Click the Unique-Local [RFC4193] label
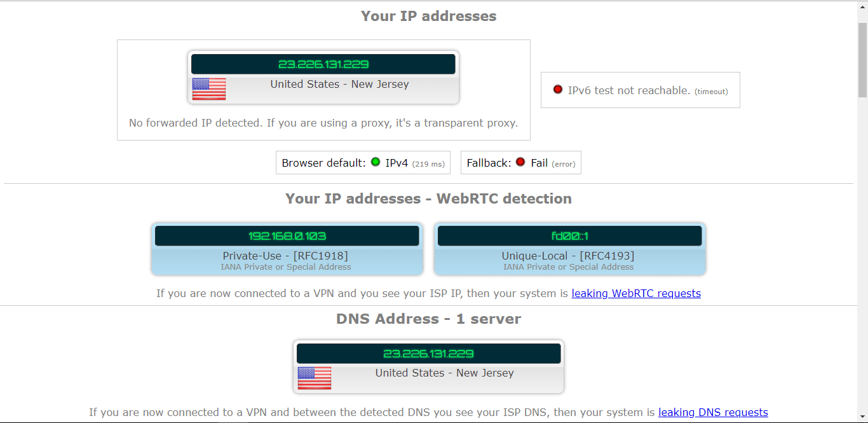The image size is (868, 423). (568, 256)
